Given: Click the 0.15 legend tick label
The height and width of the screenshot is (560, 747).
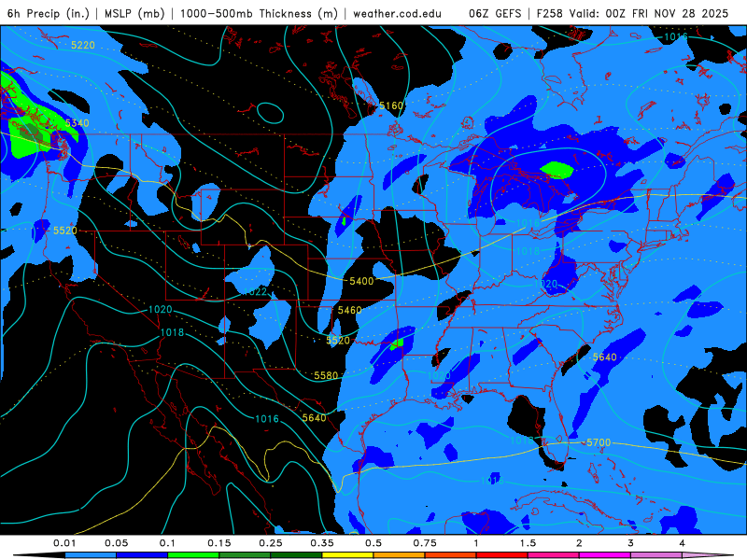Looking at the screenshot, I should click(x=219, y=543).
